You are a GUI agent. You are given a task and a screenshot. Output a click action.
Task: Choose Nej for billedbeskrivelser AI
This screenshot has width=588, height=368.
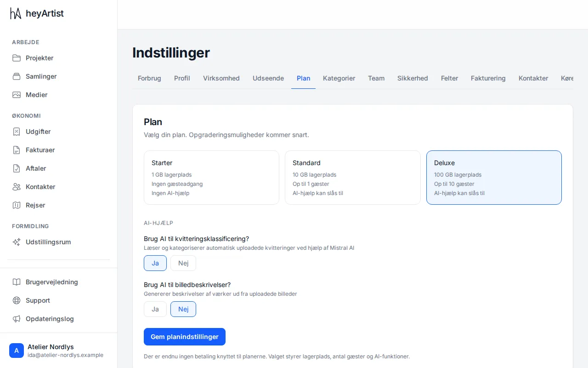(183, 309)
